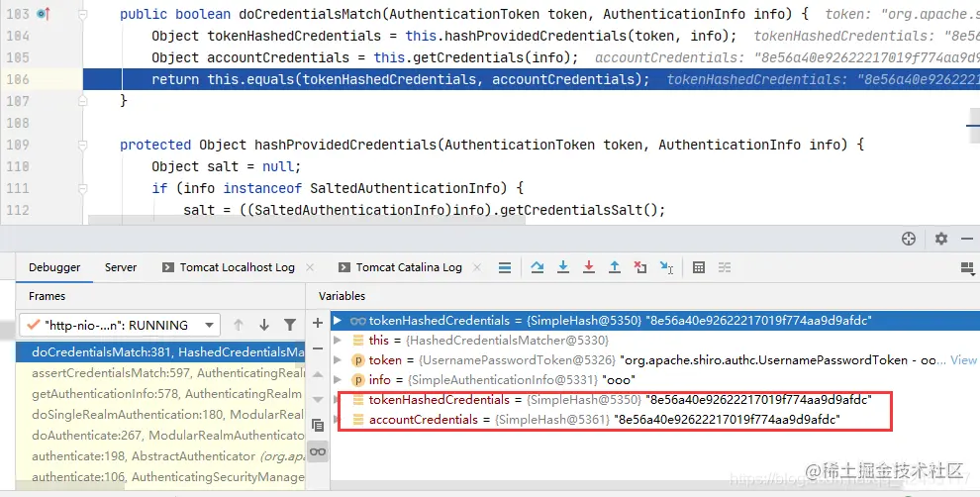
Task: Open debug tool window gear settings
Action: tap(941, 239)
